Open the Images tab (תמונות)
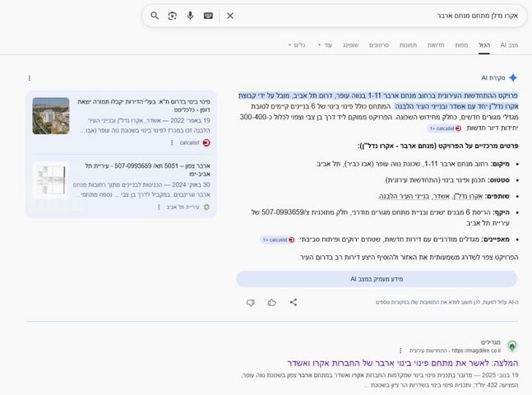 408,44
